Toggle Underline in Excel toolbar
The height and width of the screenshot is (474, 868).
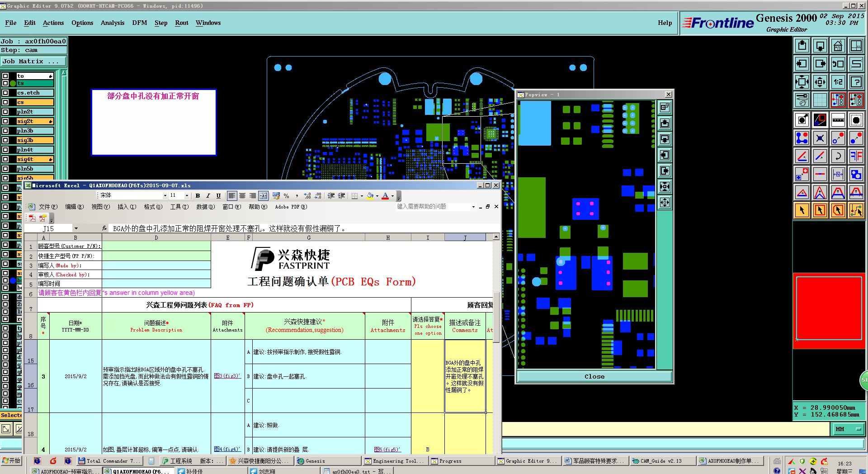coord(218,196)
